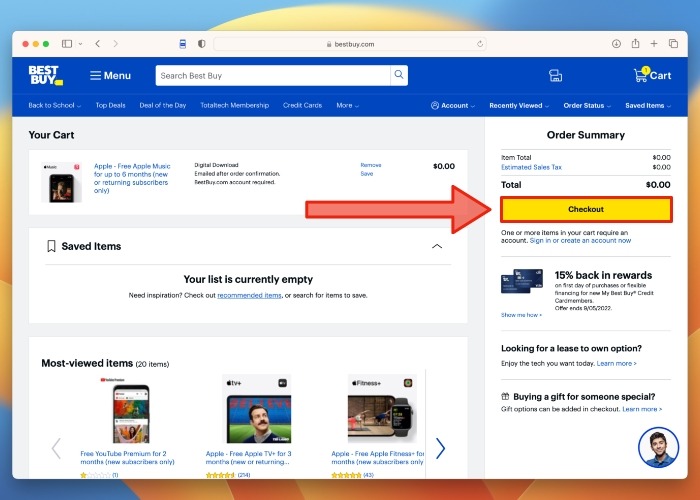Viewport: 700px width, 500px height.
Task: Open the Safari sidebar dropdown chevron
Action: (80, 44)
